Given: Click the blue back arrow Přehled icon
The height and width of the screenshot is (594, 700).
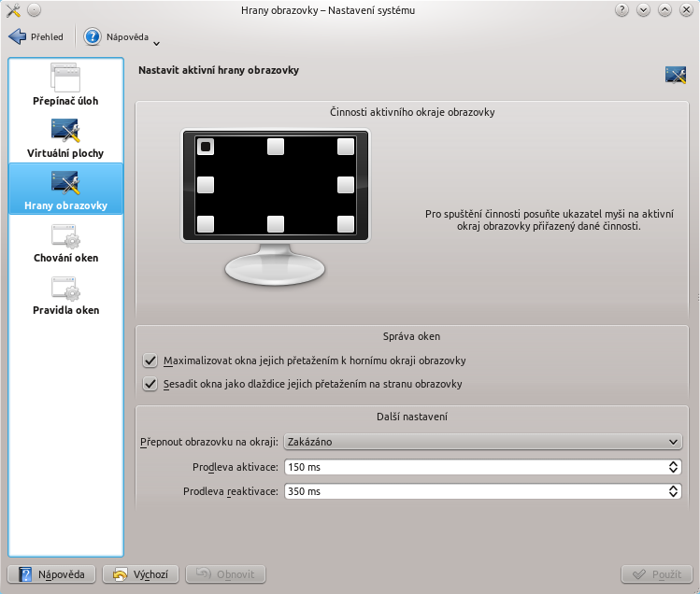Looking at the screenshot, I should (x=18, y=36).
